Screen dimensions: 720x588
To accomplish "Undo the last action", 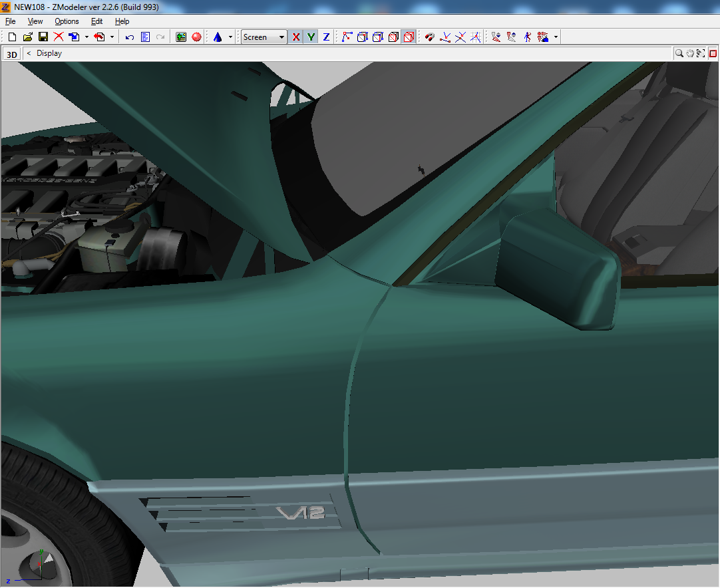I will click(128, 37).
